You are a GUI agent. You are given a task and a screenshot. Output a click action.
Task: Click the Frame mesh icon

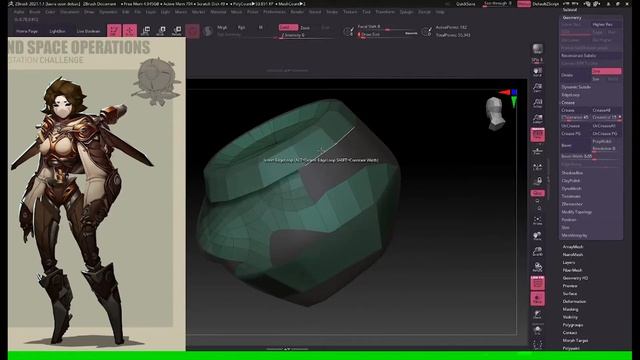[x=538, y=221]
